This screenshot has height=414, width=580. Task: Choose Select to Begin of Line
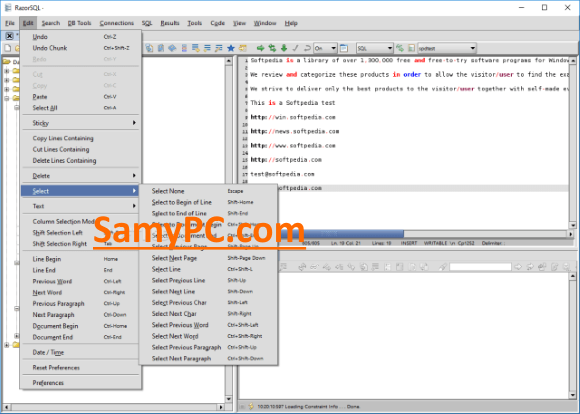tap(208, 202)
